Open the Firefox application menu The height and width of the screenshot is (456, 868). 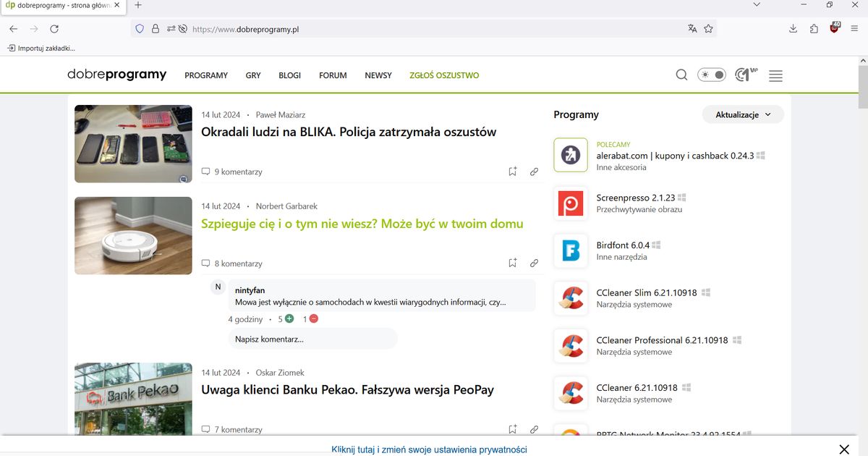click(x=855, y=28)
